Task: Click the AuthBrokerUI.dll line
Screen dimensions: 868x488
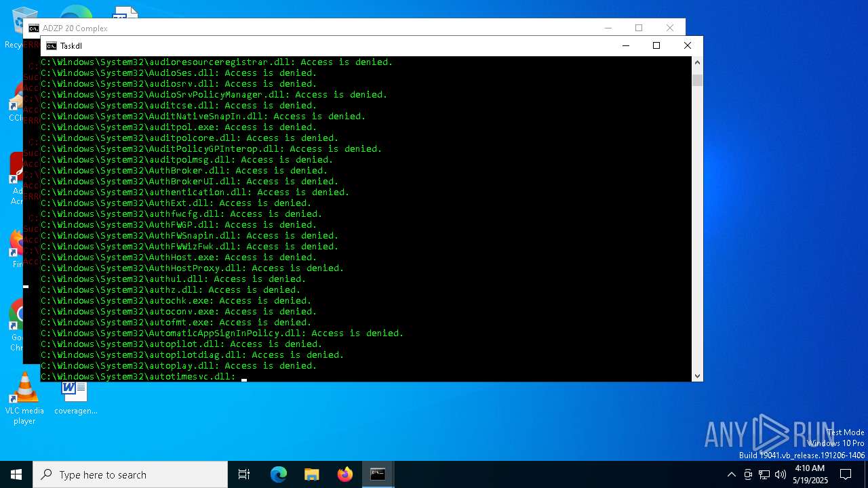Action: (x=190, y=181)
